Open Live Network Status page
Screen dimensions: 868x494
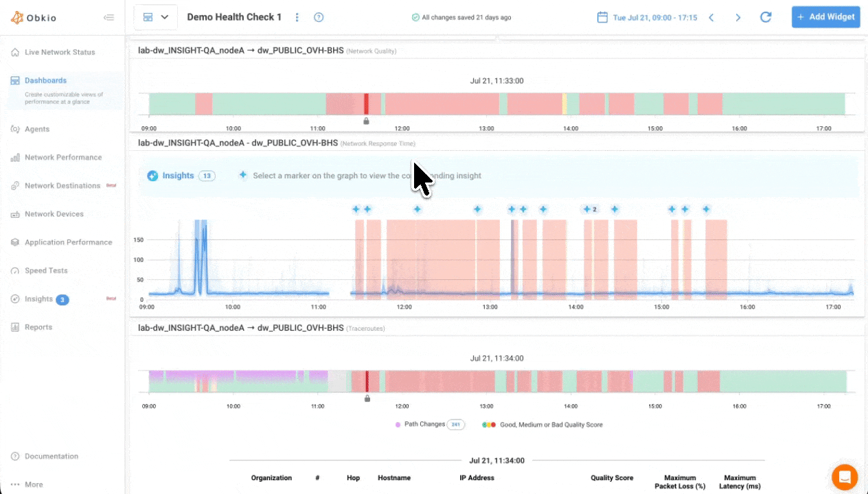tap(60, 52)
